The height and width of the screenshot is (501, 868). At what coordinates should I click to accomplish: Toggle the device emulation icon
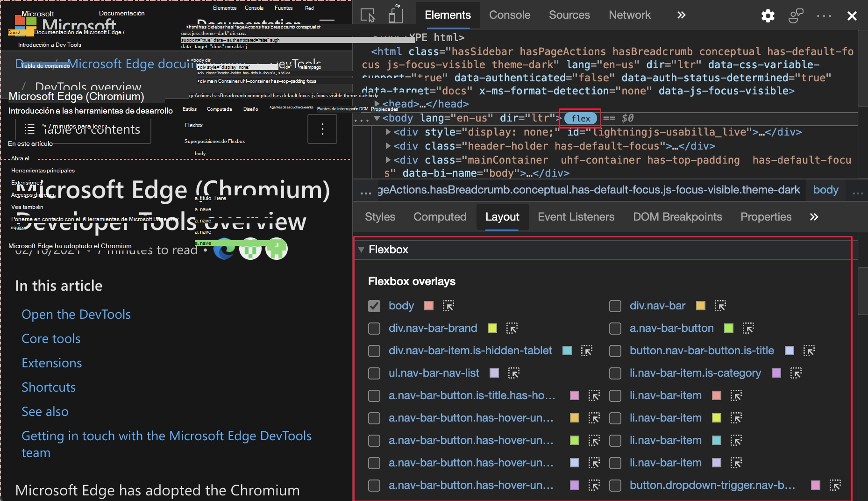395,15
